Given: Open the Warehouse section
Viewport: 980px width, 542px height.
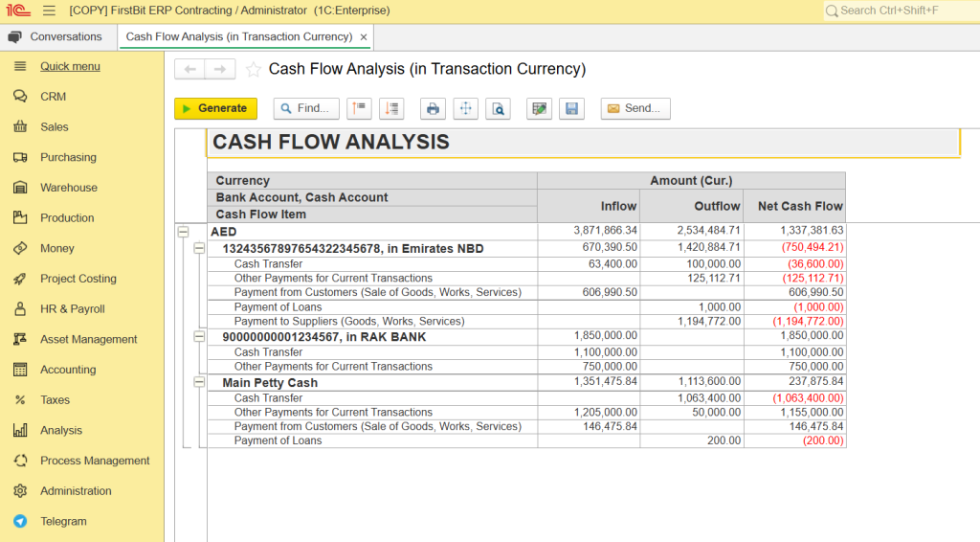Looking at the screenshot, I should [x=69, y=188].
